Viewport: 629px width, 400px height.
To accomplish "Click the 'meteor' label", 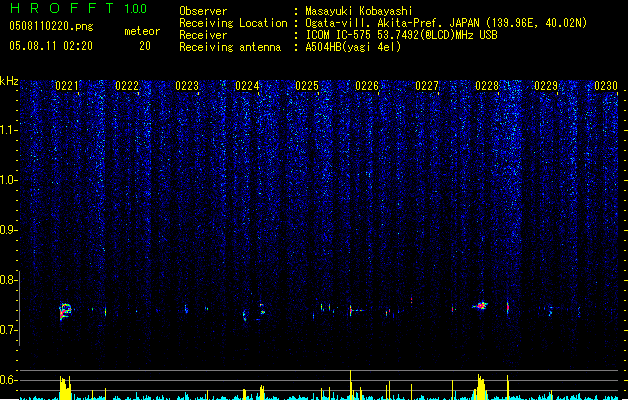I will 142,31.
